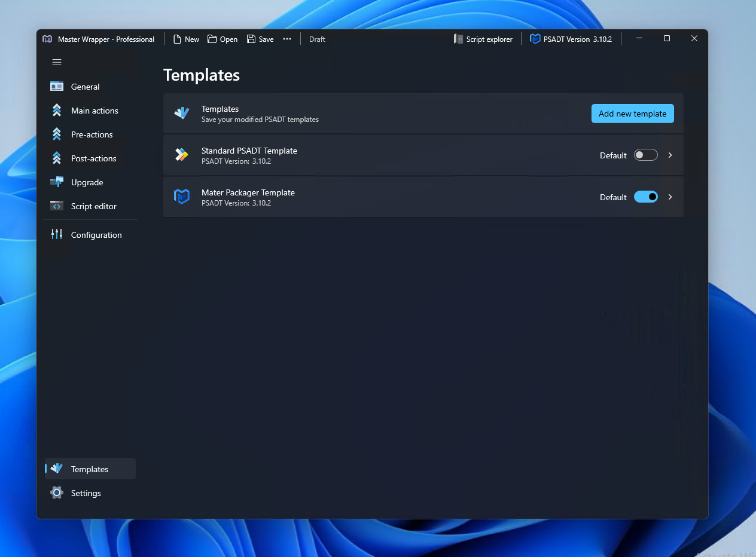Click the Script explorer icon
This screenshot has height=557, width=756.
(x=458, y=39)
